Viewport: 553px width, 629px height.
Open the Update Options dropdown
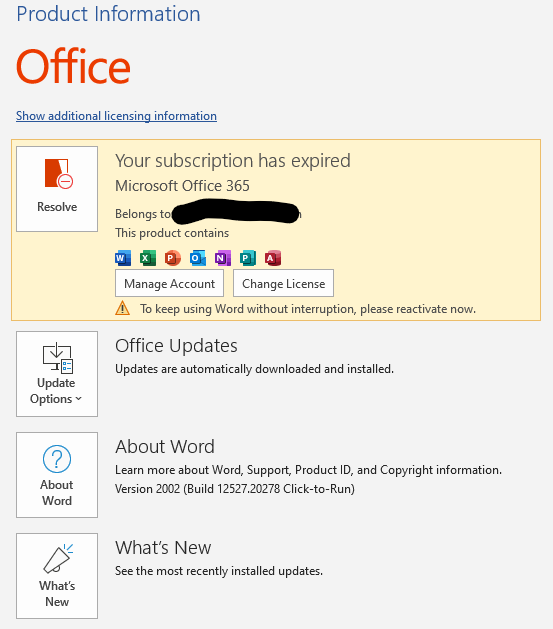57,374
